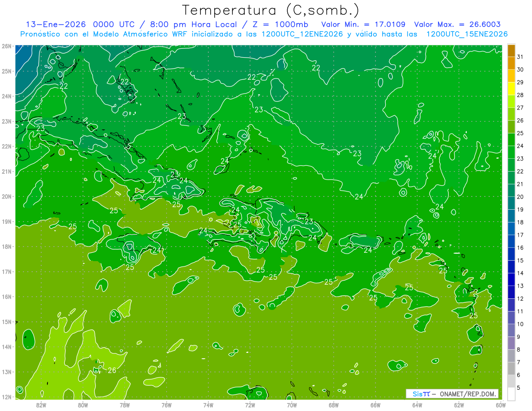Click the colorbar legend value 15
532x411 pixels.
coord(520,261)
